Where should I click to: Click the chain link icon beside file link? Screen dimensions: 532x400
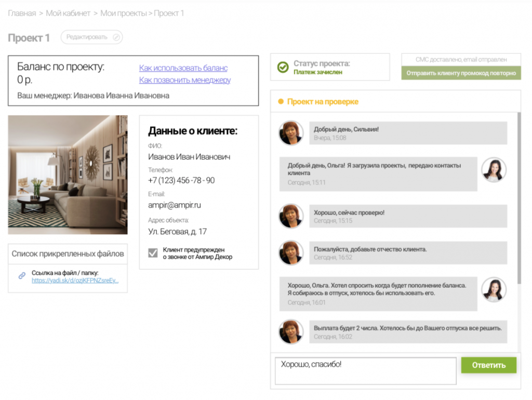[22, 276]
